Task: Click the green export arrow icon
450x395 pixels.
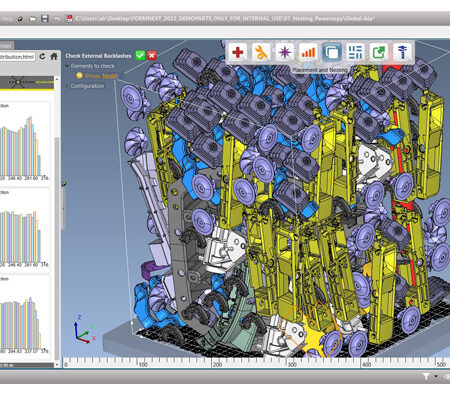Action: point(379,52)
